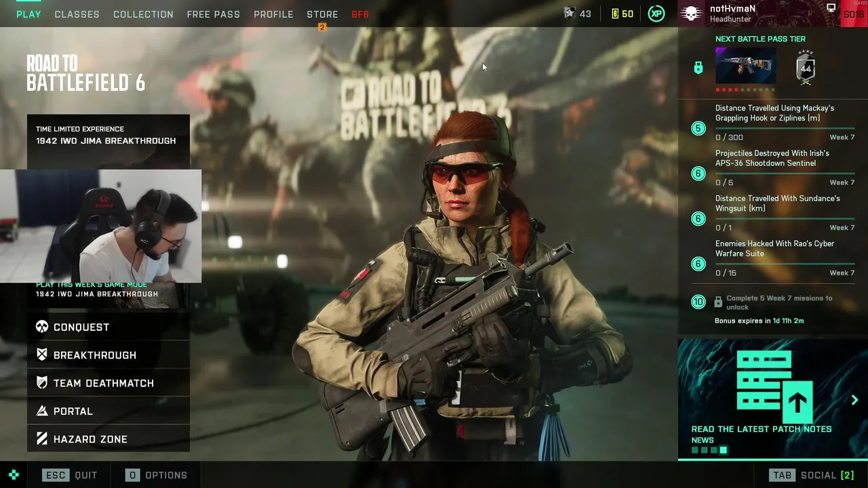Image resolution: width=868 pixels, height=488 pixels.
Task: Open OPTIONS from the bottom bar
Action: pyautogui.click(x=157, y=475)
